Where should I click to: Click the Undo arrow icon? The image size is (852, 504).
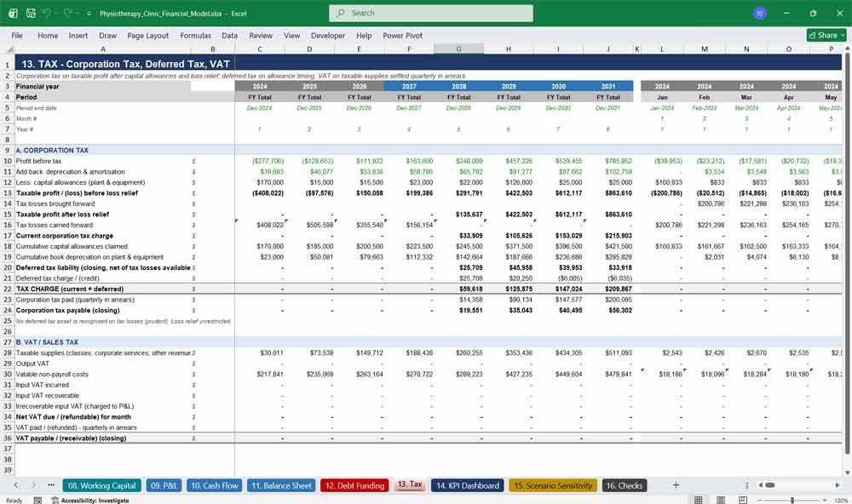47,13
